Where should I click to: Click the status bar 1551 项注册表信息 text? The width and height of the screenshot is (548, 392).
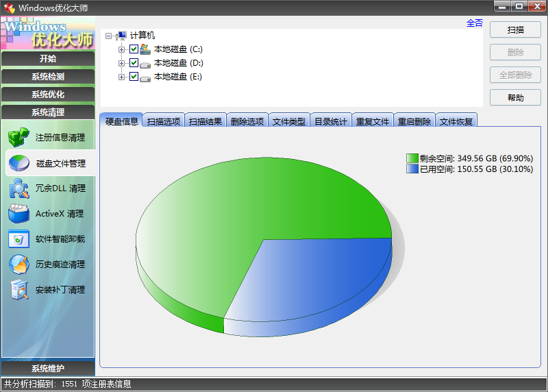coord(96,384)
